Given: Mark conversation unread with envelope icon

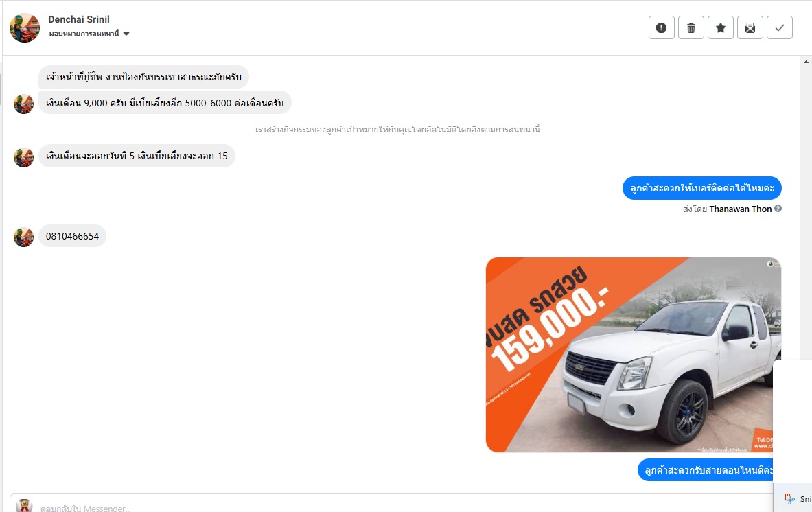Looking at the screenshot, I should 750,27.
